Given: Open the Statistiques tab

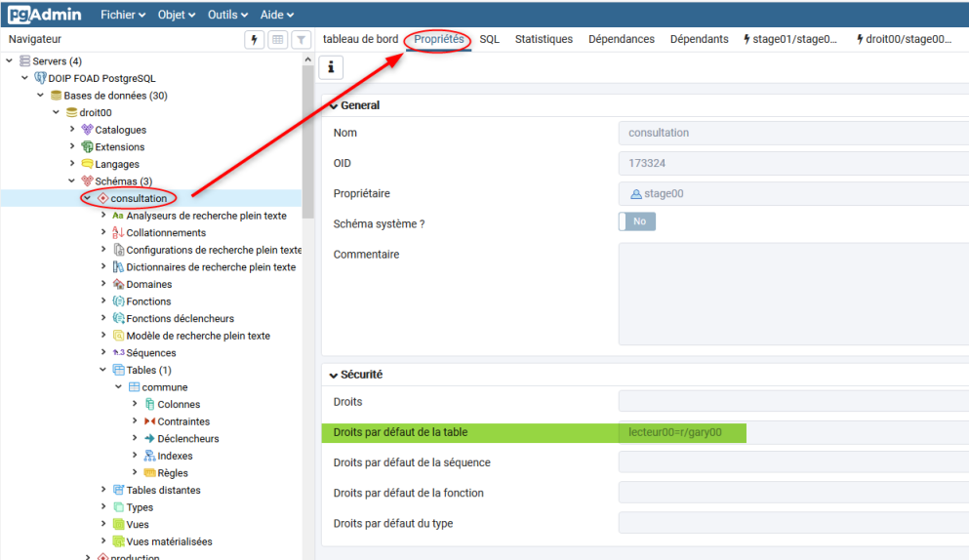Looking at the screenshot, I should (544, 39).
